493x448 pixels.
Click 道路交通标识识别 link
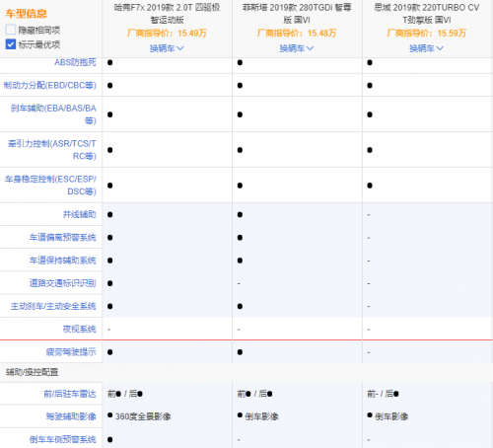pos(62,283)
